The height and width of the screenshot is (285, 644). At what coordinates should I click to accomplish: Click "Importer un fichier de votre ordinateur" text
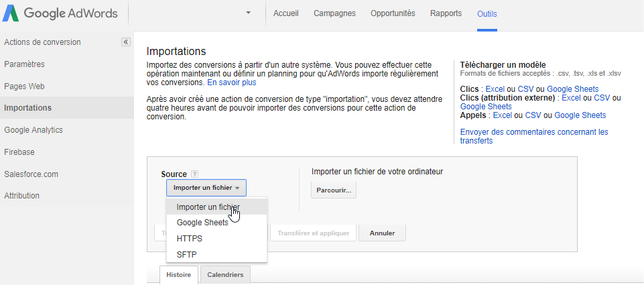coord(377,172)
